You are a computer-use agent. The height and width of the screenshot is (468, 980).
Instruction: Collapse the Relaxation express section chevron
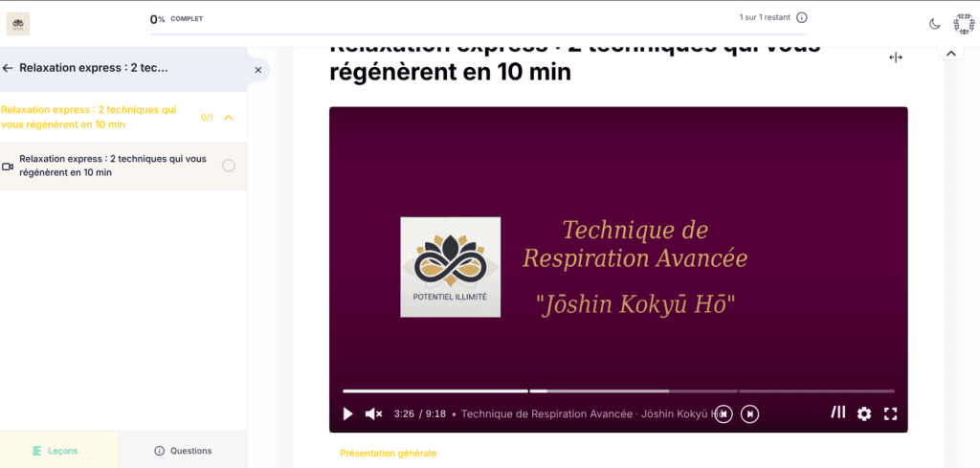[228, 117]
